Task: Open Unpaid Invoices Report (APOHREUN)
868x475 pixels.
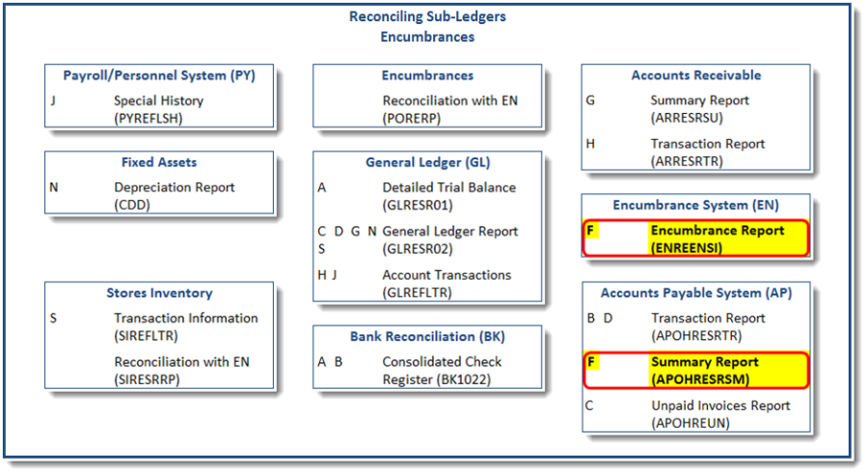Action: 719,414
